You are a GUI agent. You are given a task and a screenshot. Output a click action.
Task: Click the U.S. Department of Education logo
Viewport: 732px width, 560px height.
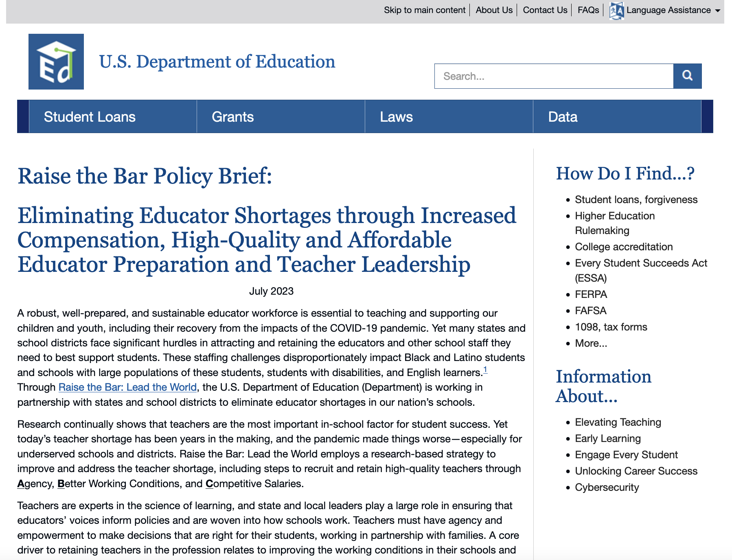[56, 61]
